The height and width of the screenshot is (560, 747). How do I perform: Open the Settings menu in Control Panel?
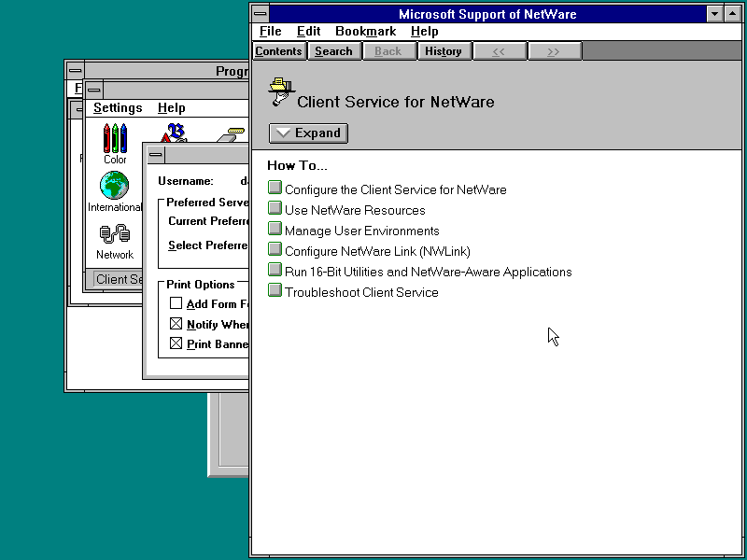tap(118, 108)
